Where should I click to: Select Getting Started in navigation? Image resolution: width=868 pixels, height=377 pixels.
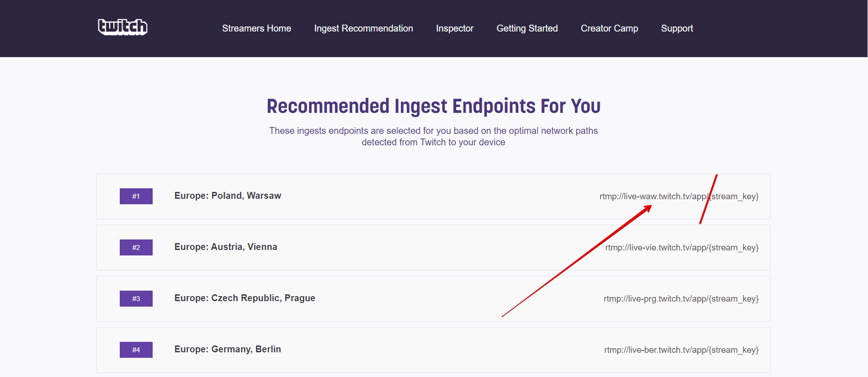coord(527,28)
